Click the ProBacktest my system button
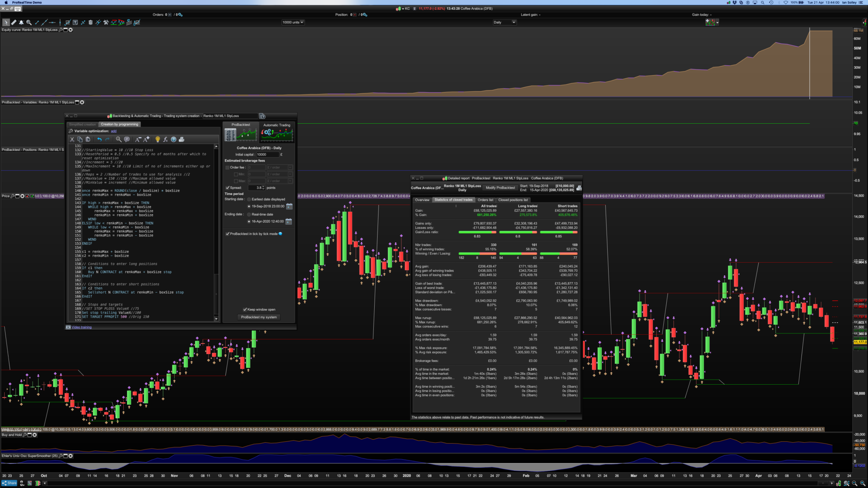 tap(259, 317)
